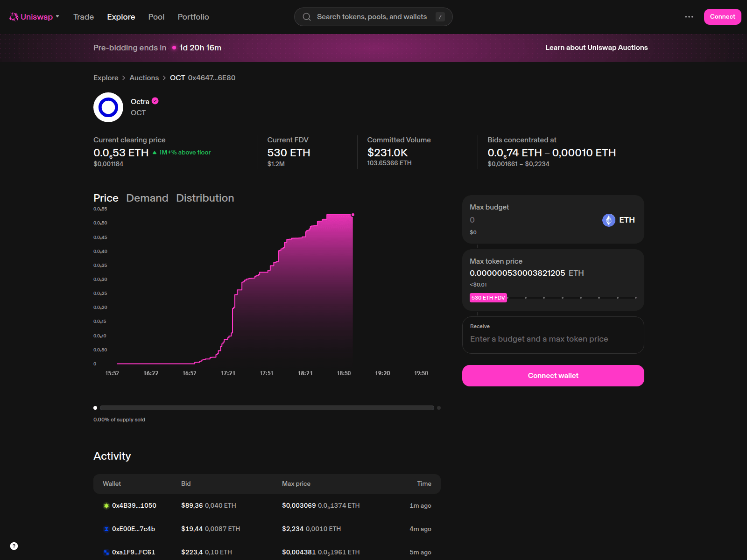Click the Bid column header

(x=186, y=484)
